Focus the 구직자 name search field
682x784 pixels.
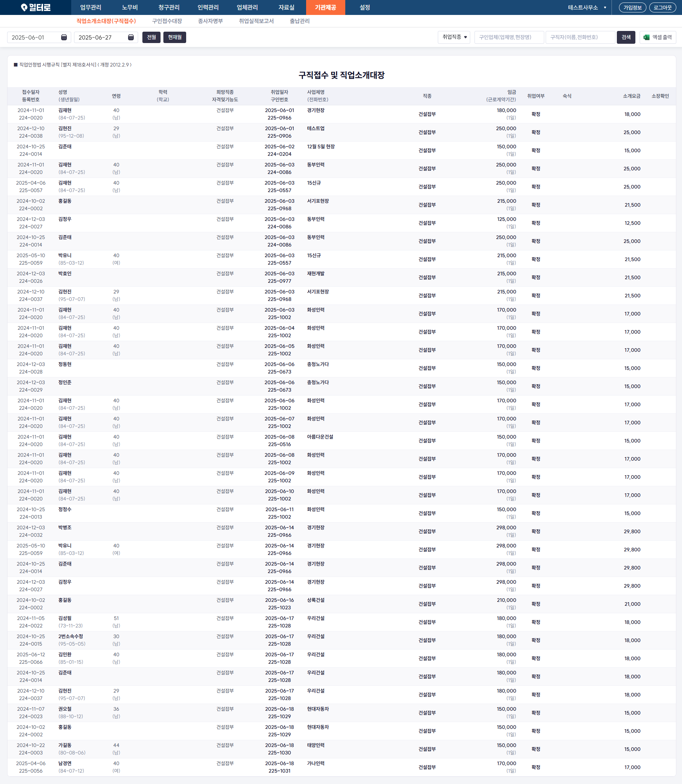click(x=579, y=37)
